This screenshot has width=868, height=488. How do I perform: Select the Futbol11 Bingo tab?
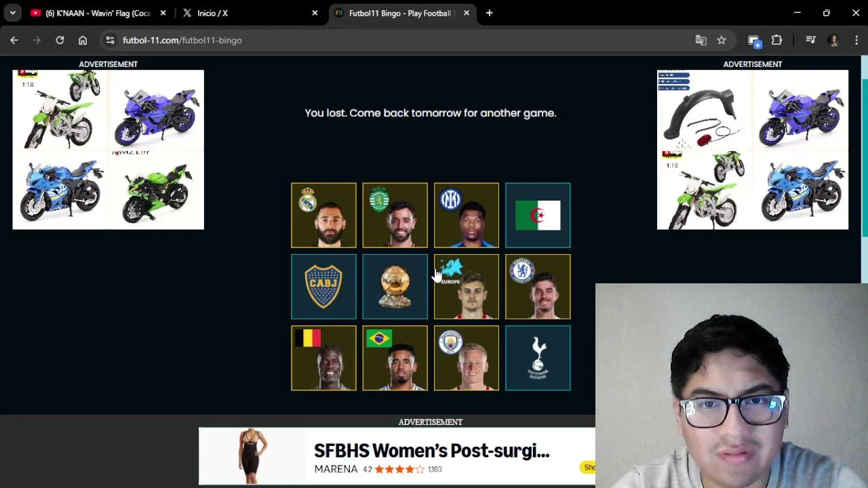coord(401,13)
